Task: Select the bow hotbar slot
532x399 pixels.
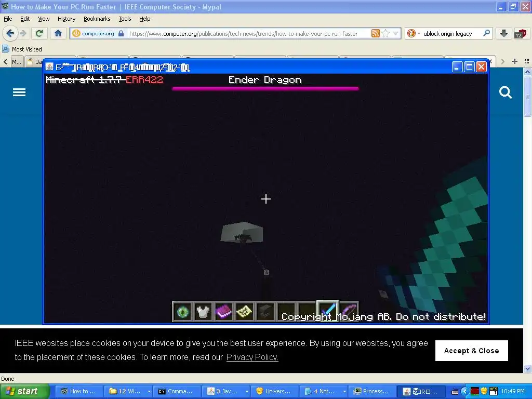Action: coord(349,312)
